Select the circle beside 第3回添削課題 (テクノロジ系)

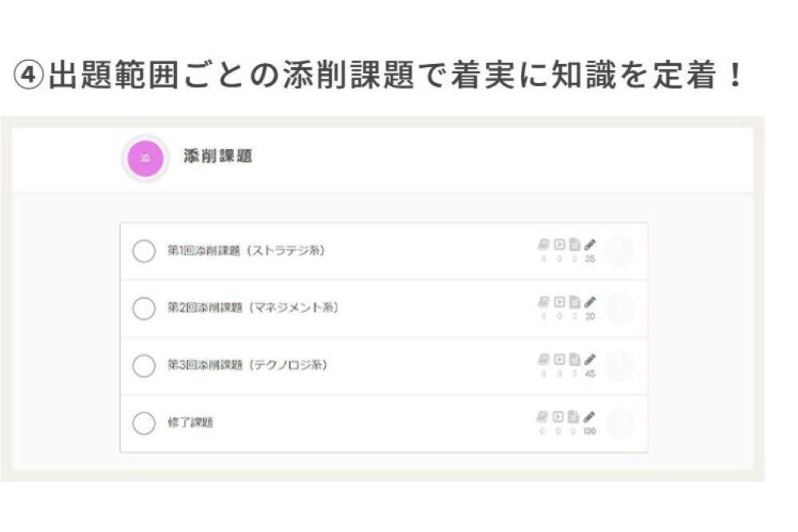(x=144, y=366)
